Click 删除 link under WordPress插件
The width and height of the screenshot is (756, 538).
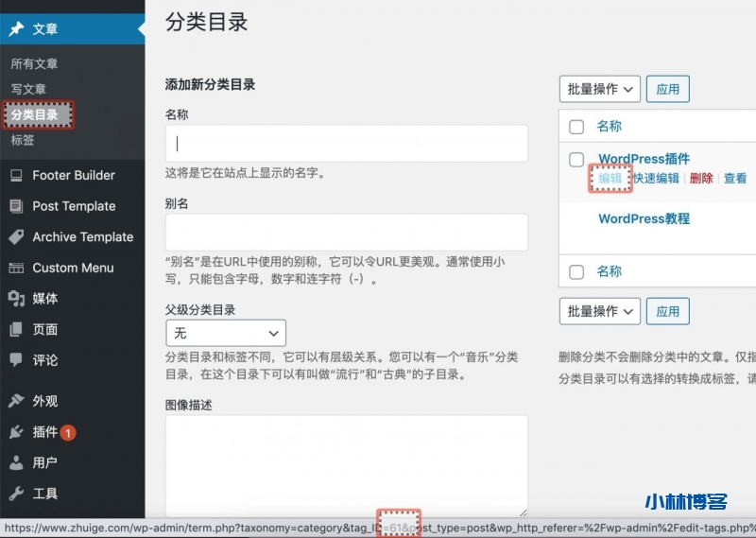701,178
